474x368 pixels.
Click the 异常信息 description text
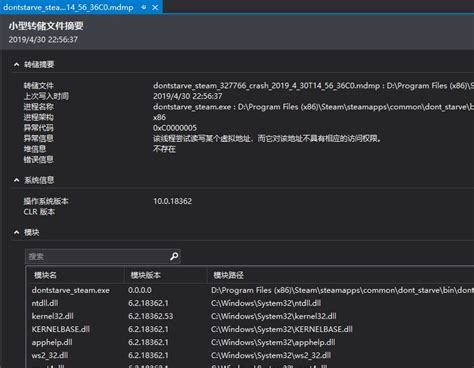coord(267,139)
